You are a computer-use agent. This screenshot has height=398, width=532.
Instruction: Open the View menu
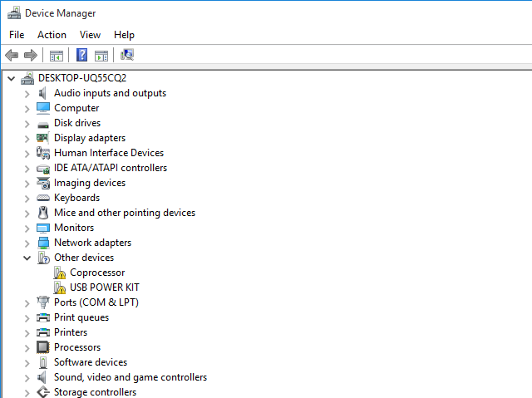(x=90, y=35)
